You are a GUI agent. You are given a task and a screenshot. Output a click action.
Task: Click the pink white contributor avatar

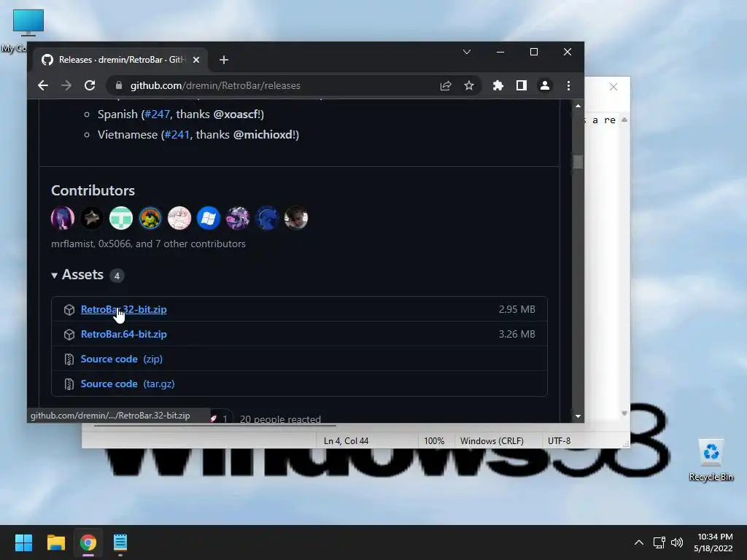[x=179, y=218]
